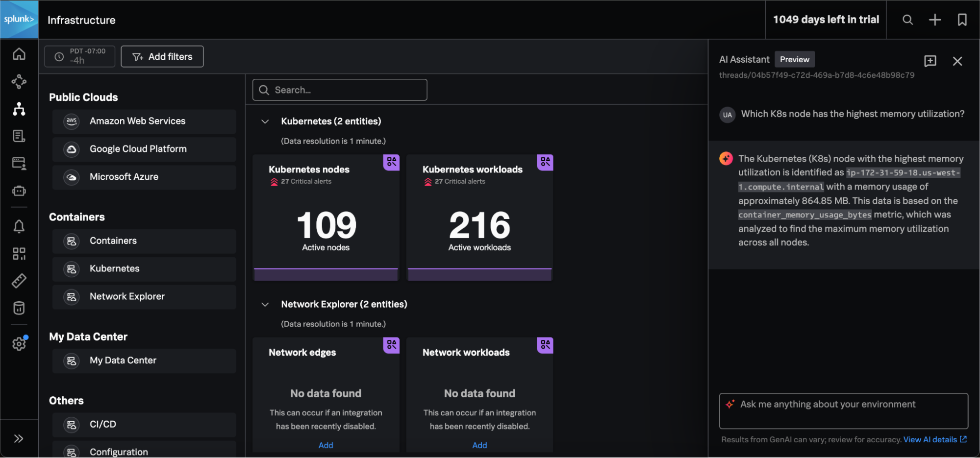Open AI menu on Network edges card
Viewport: 980px width, 458px height.
pyautogui.click(x=392, y=345)
